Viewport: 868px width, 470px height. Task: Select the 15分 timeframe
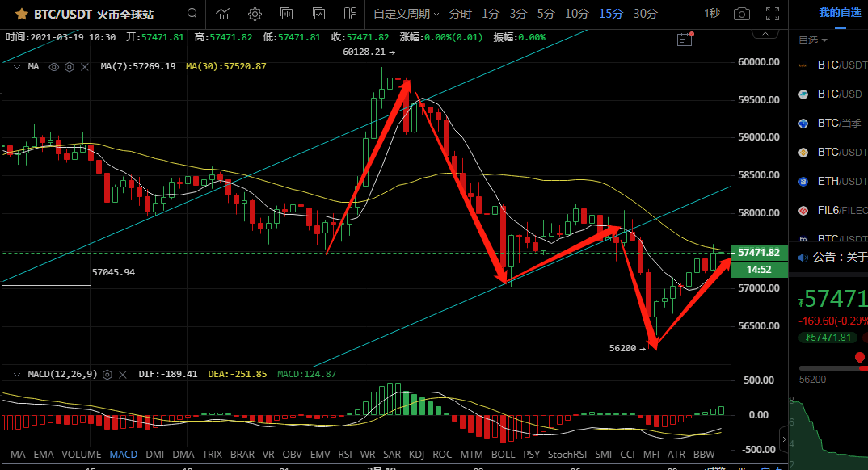click(x=611, y=14)
